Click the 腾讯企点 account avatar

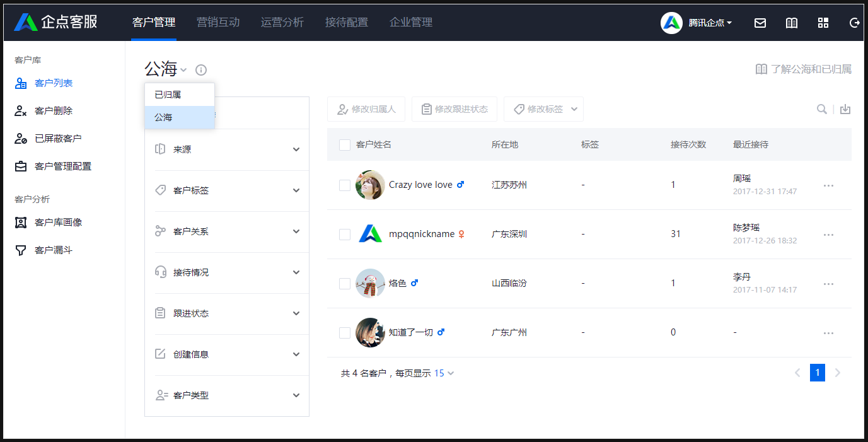coord(671,23)
